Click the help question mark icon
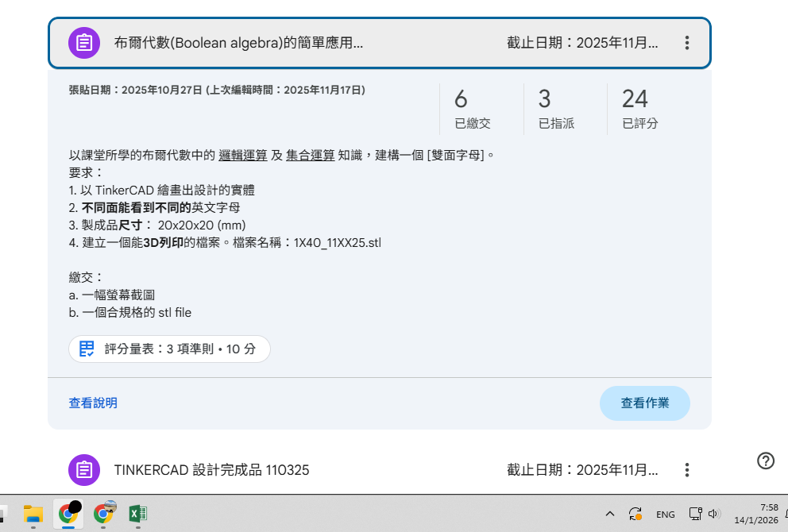Viewport: 788px width, 532px height. (x=766, y=461)
